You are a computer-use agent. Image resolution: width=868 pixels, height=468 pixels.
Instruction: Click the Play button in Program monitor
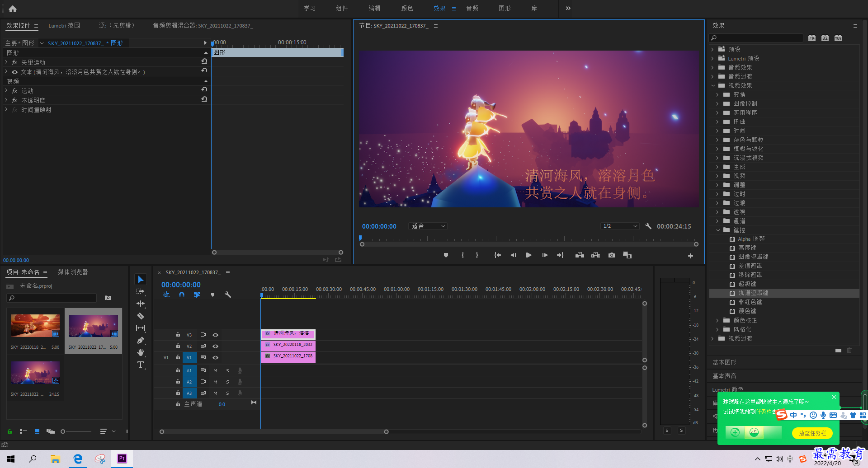tap(528, 255)
